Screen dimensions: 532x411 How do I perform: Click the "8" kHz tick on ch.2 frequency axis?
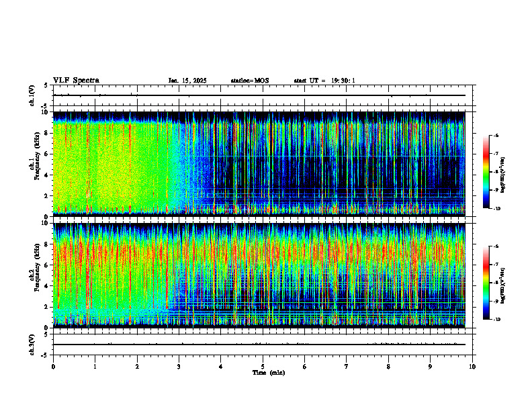(x=47, y=244)
